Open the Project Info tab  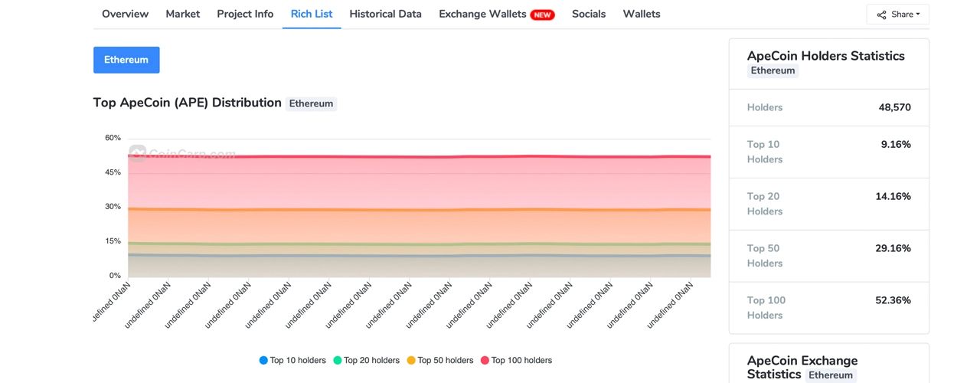click(x=245, y=14)
